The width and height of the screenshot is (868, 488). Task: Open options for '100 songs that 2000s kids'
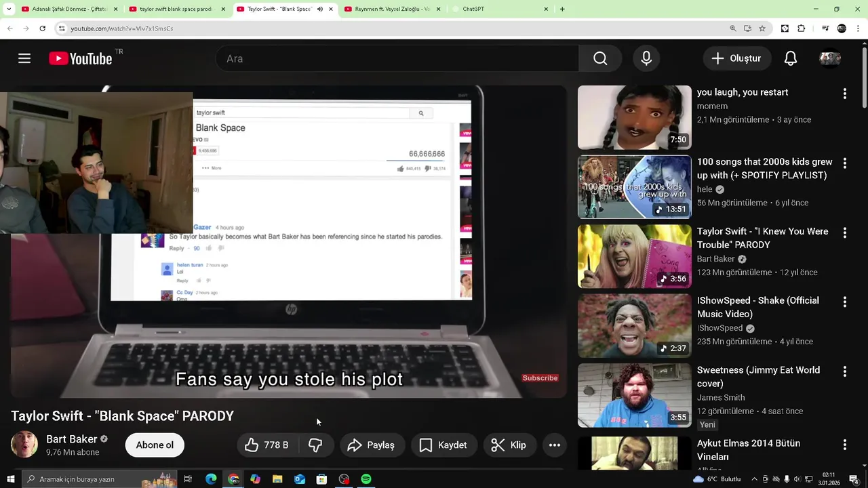coord(844,163)
